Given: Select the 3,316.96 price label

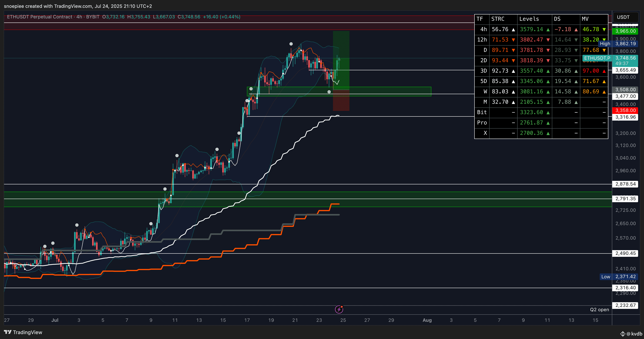Looking at the screenshot, I should click(x=625, y=117).
